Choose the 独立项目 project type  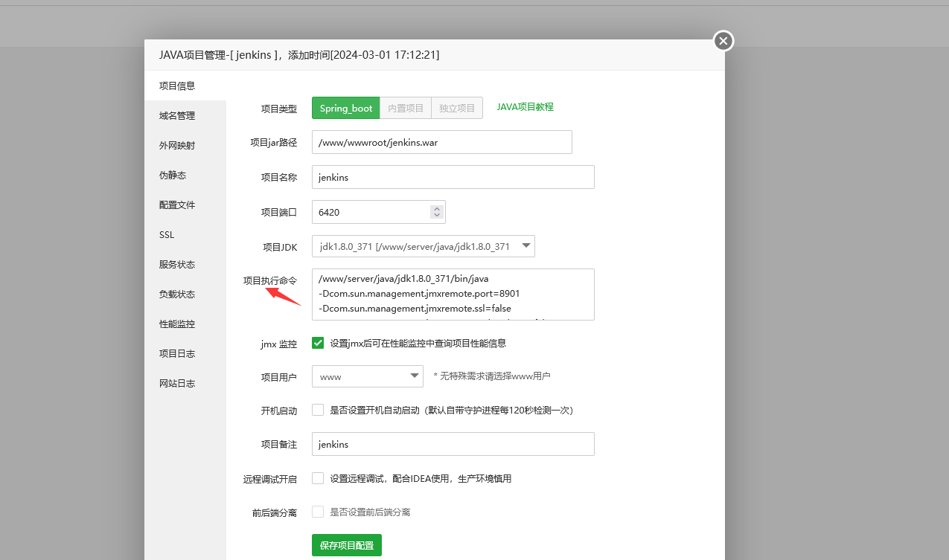[x=457, y=108]
